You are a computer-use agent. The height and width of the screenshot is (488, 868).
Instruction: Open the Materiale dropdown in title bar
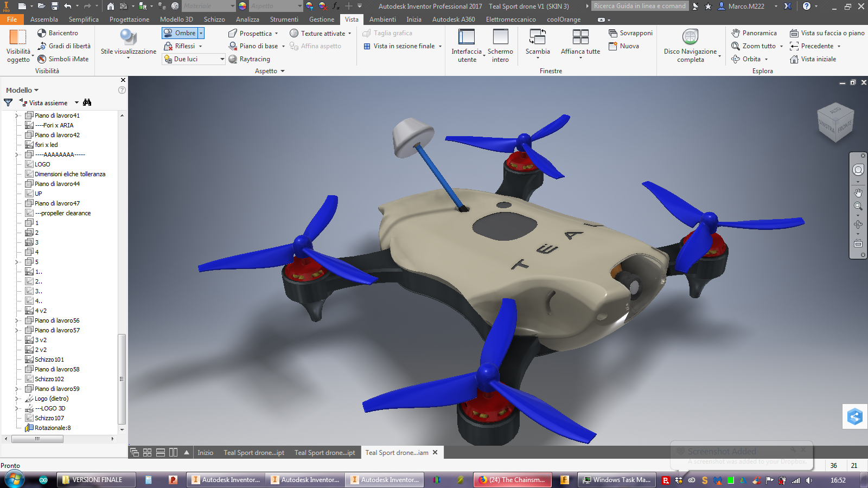pyautogui.click(x=233, y=6)
